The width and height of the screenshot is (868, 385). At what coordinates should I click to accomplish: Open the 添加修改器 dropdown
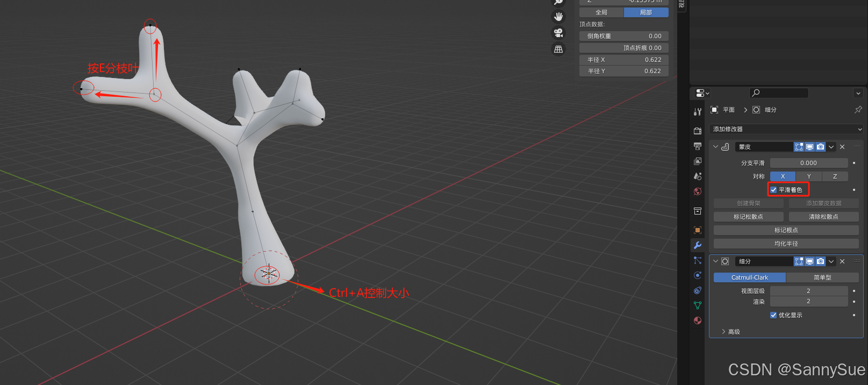(786, 129)
